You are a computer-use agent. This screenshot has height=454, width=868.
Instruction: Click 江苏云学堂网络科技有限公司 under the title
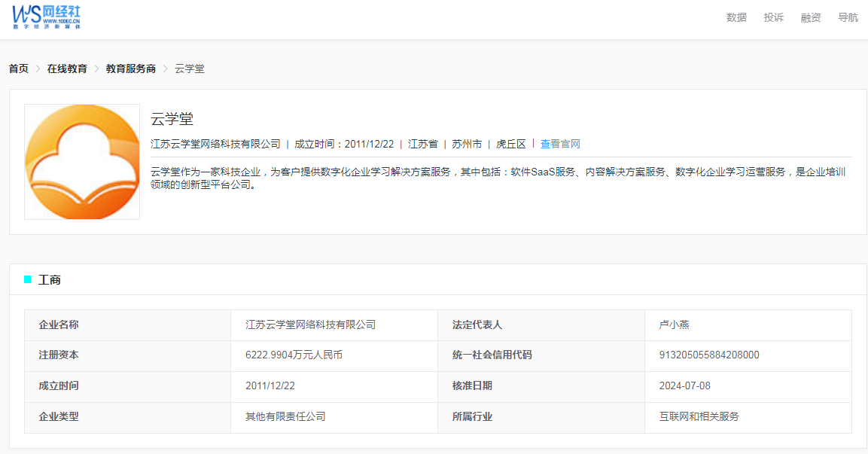(x=215, y=144)
